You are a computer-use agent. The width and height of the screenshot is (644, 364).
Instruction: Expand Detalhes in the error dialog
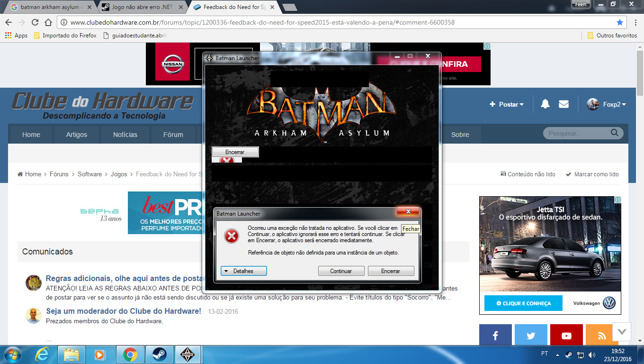click(244, 271)
